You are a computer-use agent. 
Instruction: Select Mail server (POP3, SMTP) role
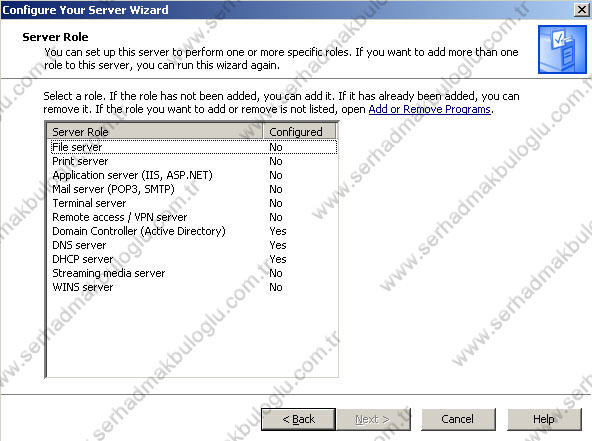194,189
